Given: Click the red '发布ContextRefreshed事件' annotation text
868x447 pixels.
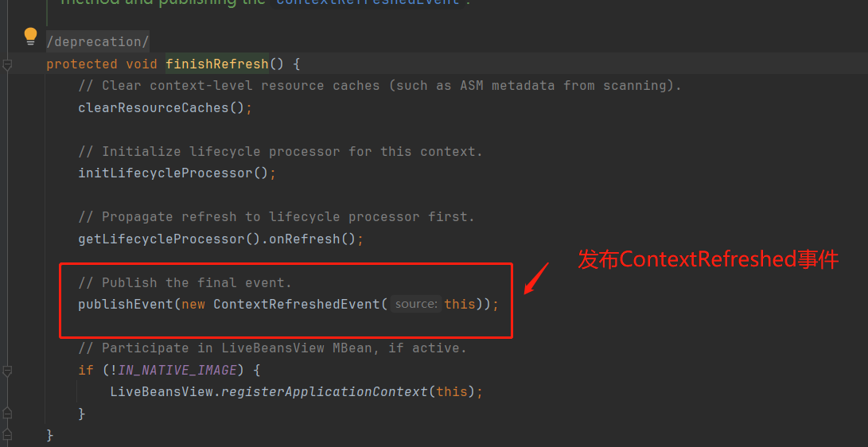Looking at the screenshot, I should click(707, 259).
